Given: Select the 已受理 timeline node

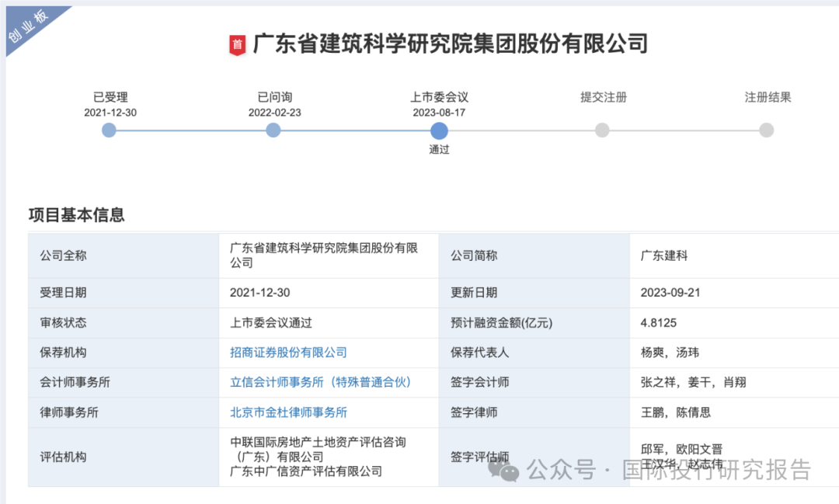Looking at the screenshot, I should (110, 130).
